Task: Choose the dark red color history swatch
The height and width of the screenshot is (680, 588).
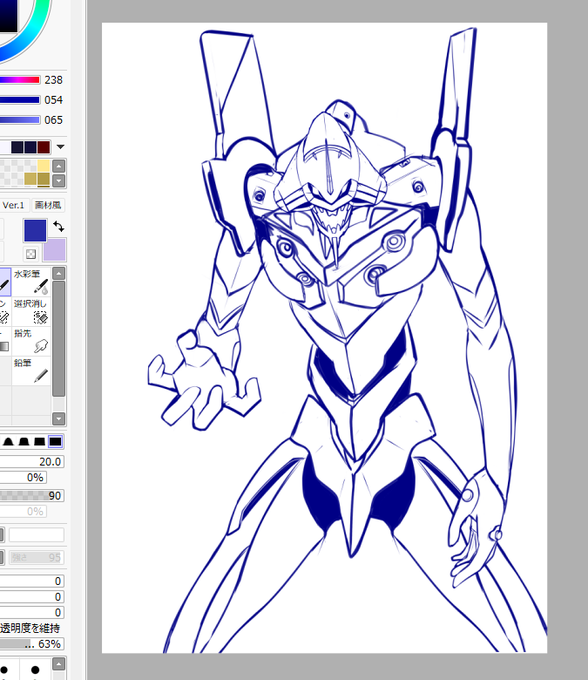Action: tap(44, 147)
